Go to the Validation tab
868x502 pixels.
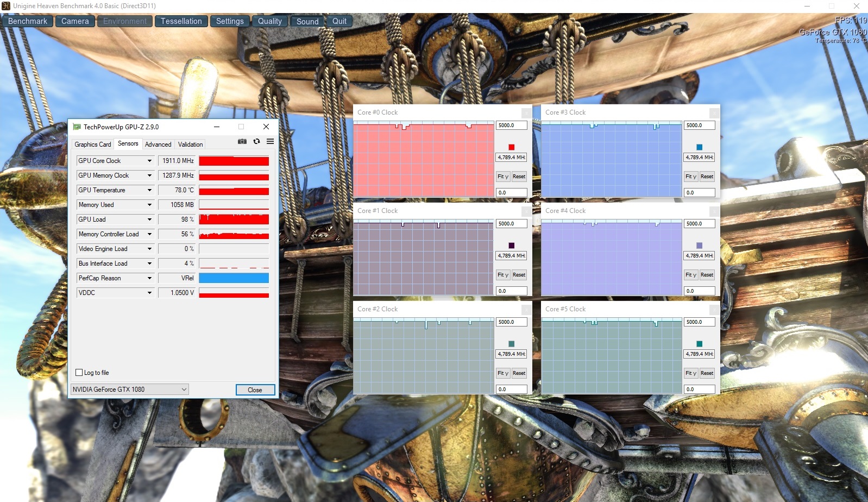pyautogui.click(x=191, y=145)
